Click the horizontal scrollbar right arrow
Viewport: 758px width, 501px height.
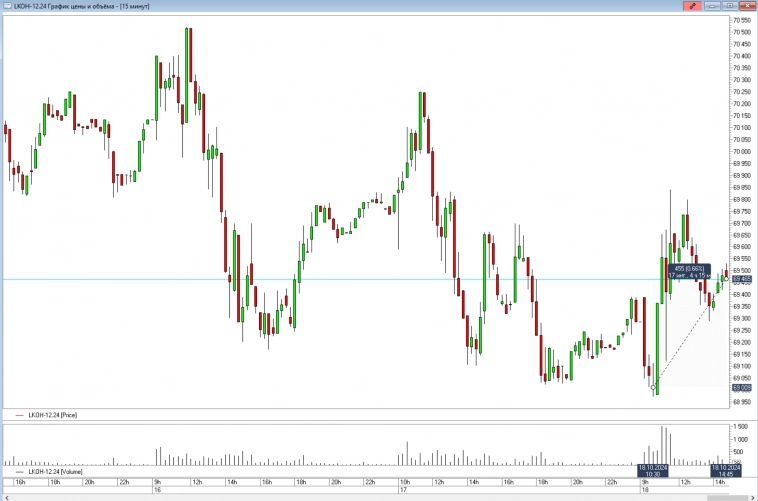coord(751,498)
